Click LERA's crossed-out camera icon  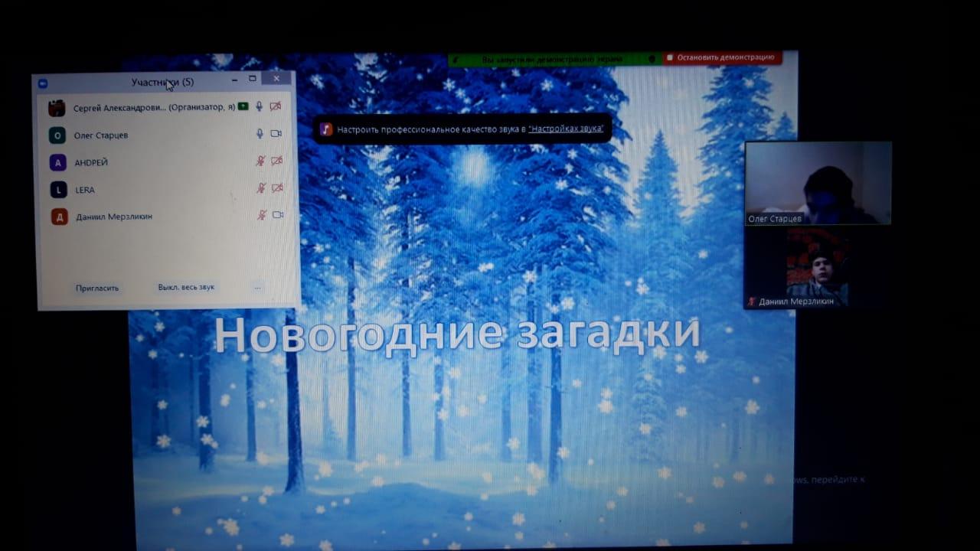tap(277, 187)
